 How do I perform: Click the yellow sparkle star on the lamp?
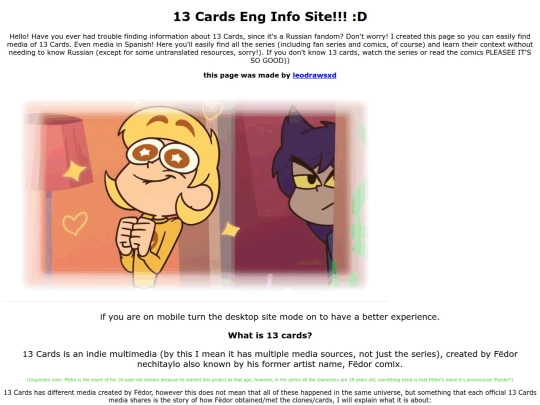click(75, 171)
